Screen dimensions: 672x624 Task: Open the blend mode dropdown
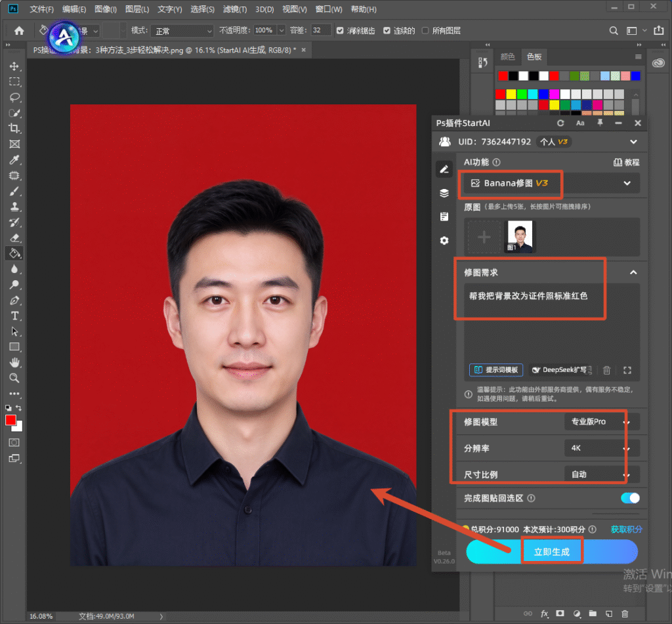coord(182,31)
